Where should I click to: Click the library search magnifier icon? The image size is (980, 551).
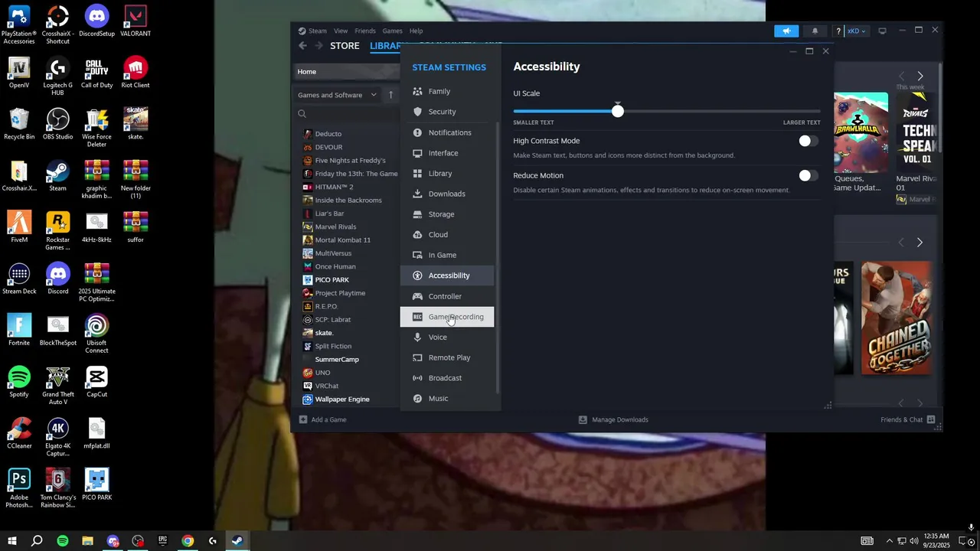[302, 113]
